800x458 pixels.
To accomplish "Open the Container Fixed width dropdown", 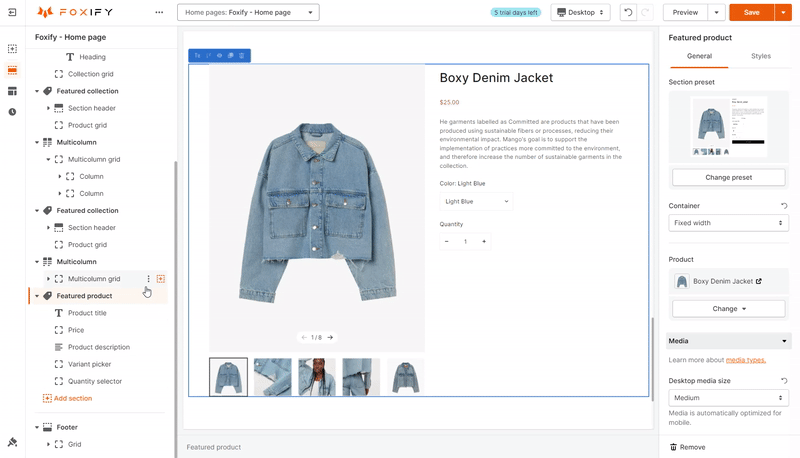I will 729,223.
